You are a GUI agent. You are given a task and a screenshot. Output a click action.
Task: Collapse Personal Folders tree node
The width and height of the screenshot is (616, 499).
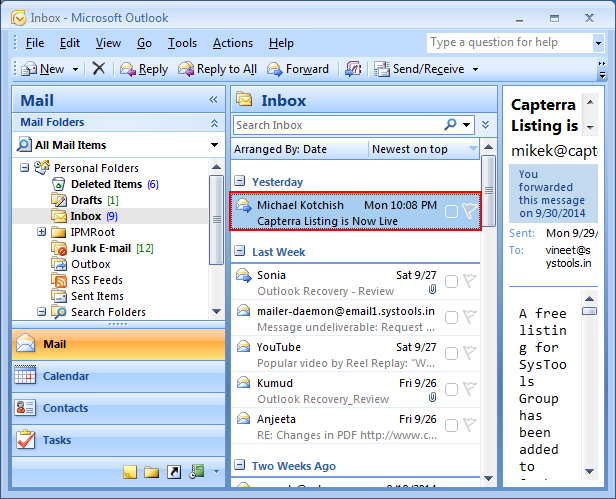(25, 168)
